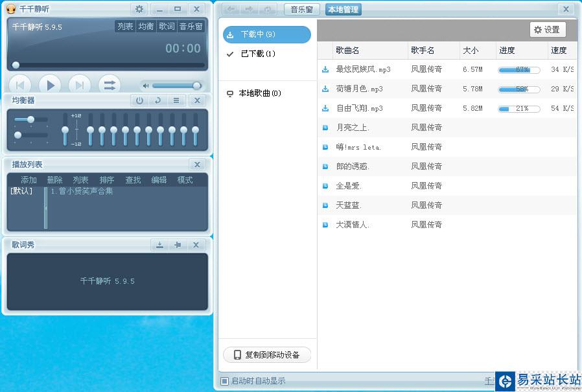Toggle the 歌词 lyrics panel button
This screenshot has width=582, height=392.
click(167, 27)
